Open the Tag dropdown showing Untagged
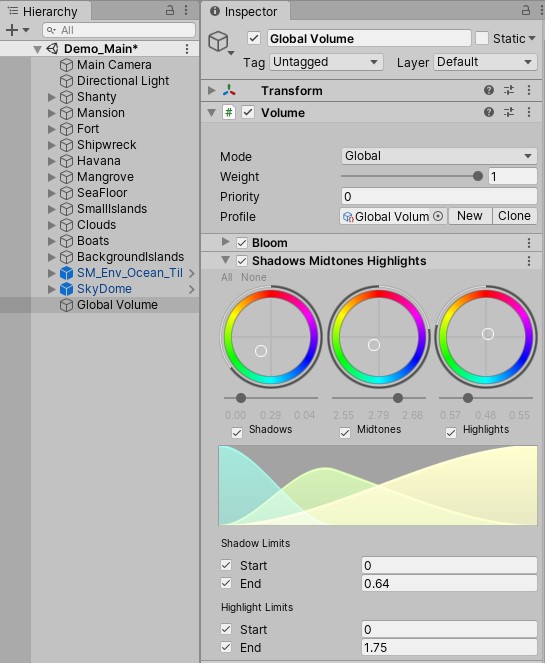The image size is (545, 663). point(326,62)
